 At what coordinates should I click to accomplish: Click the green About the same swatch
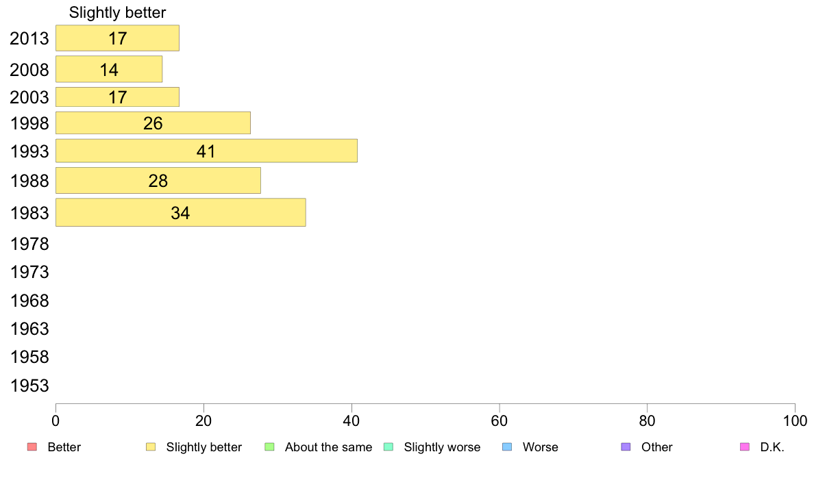coord(269,447)
